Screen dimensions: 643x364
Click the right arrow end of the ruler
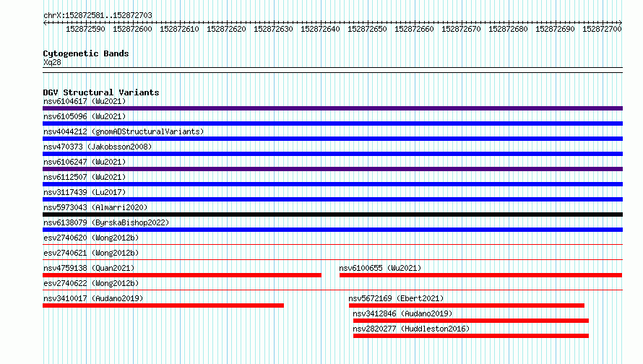click(x=621, y=23)
